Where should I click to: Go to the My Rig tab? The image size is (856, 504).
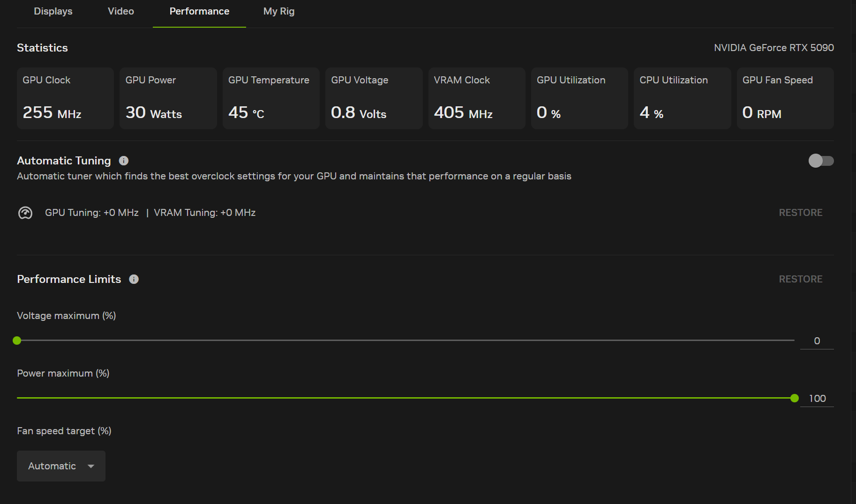point(279,11)
